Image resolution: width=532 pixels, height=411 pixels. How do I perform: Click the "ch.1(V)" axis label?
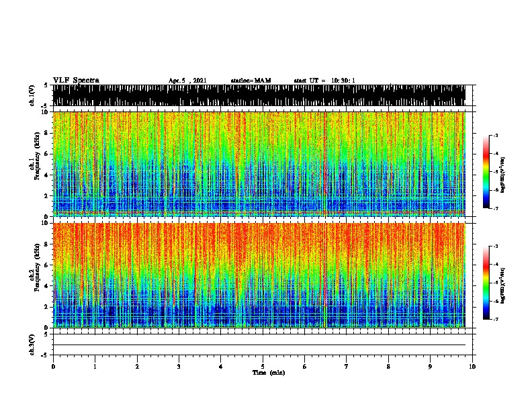point(32,95)
